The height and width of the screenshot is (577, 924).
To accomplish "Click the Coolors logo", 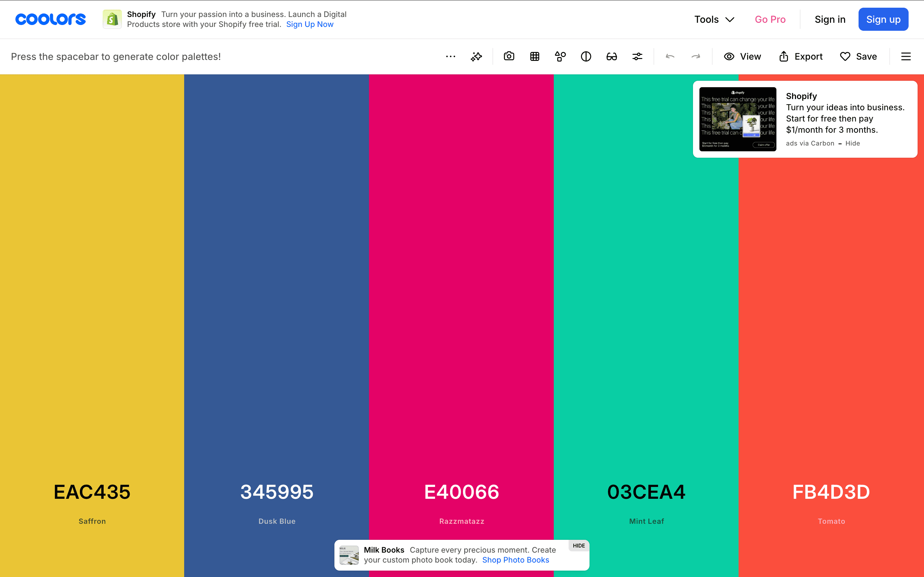I will [50, 19].
